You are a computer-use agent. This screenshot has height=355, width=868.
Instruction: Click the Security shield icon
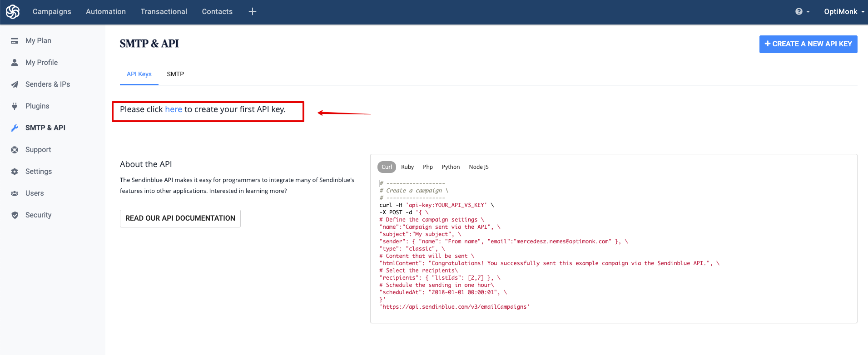click(15, 215)
